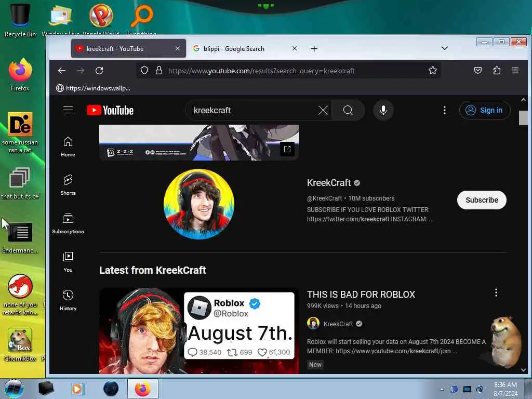Click the KreekCraft round channel avatar

[x=199, y=204]
